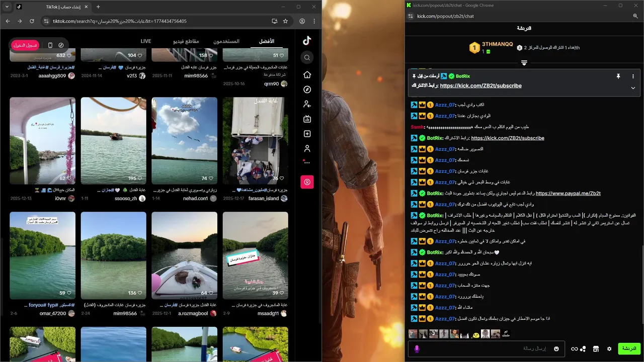Open the paypal.me/Zb2t link in chat

[568, 193]
